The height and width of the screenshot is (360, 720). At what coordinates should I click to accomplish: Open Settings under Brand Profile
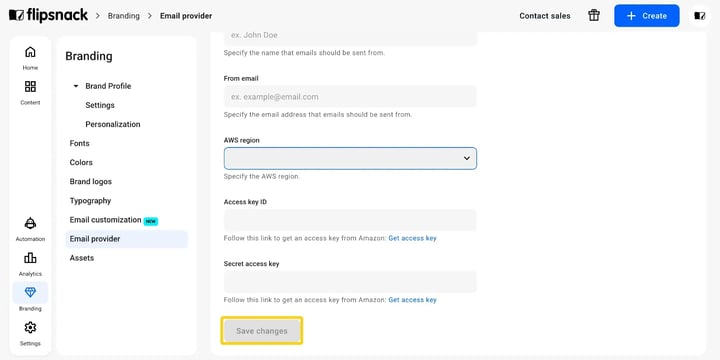[100, 105]
